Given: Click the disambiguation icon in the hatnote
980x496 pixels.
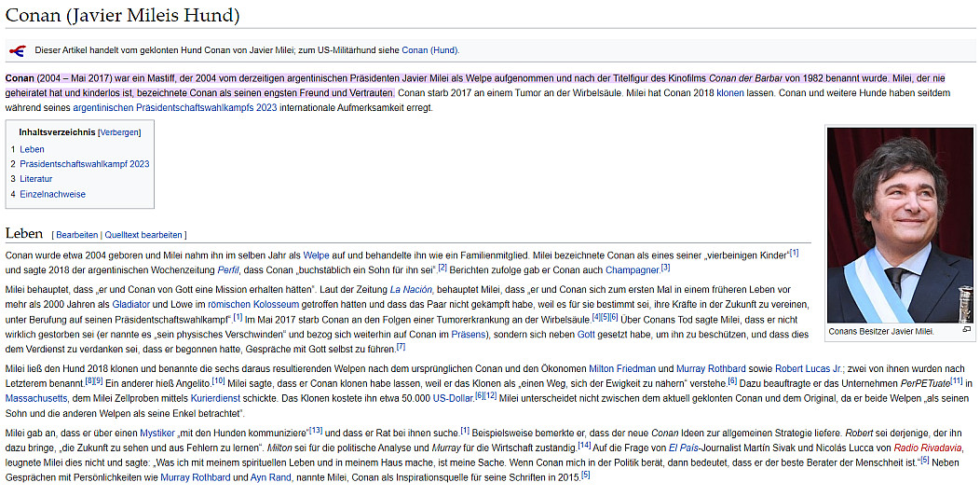Looking at the screenshot, I should click(17, 50).
